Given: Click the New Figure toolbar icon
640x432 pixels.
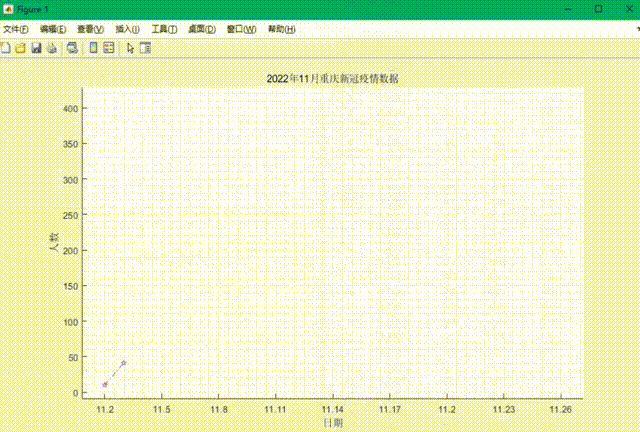Looking at the screenshot, I should 5,48.
